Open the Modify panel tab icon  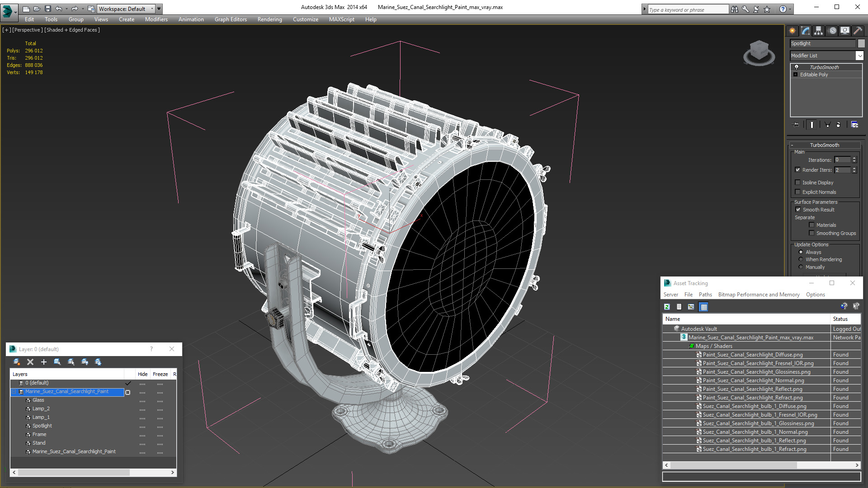click(x=805, y=31)
